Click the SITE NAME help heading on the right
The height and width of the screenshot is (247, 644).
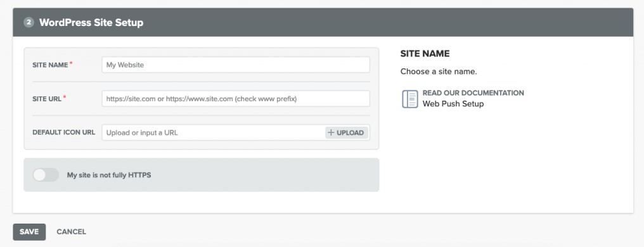coord(425,54)
